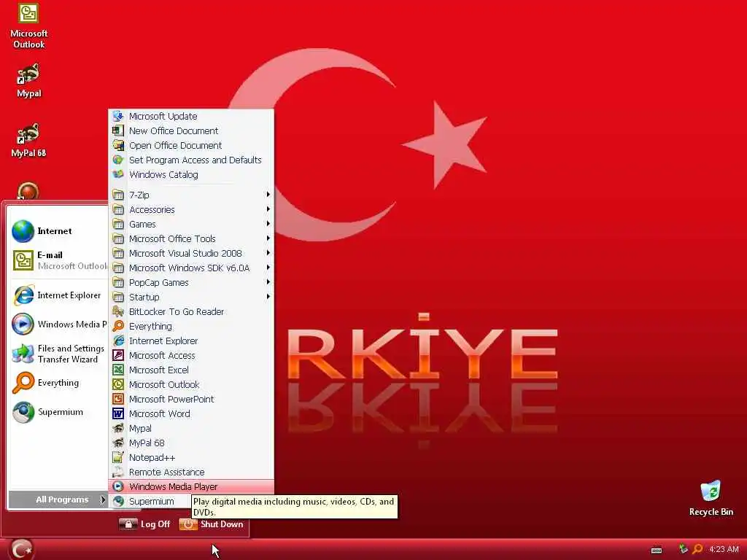Click Internet Explorer icon in pinned list
This screenshot has width=747, height=560.
pyautogui.click(x=23, y=296)
